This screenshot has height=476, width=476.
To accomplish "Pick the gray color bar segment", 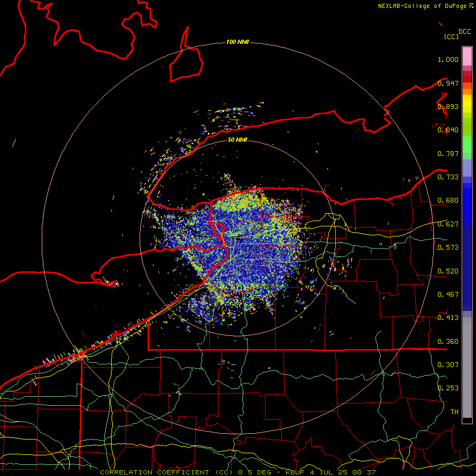I will [467, 368].
